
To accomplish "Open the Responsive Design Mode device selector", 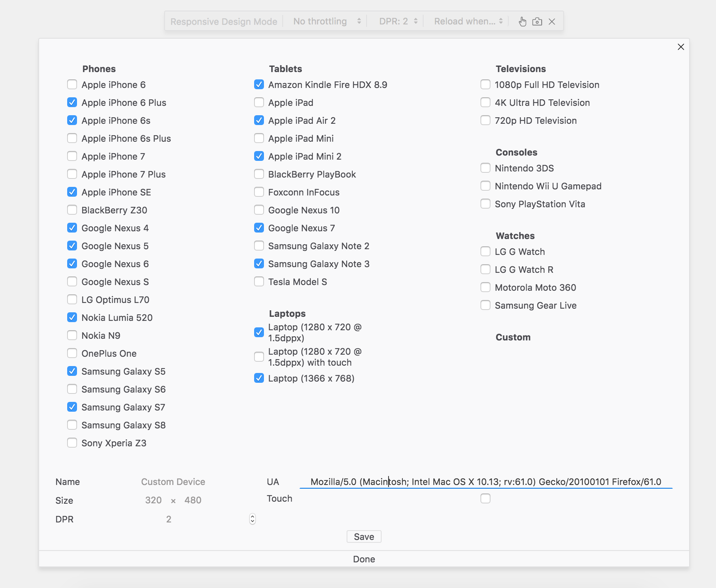I will (224, 22).
